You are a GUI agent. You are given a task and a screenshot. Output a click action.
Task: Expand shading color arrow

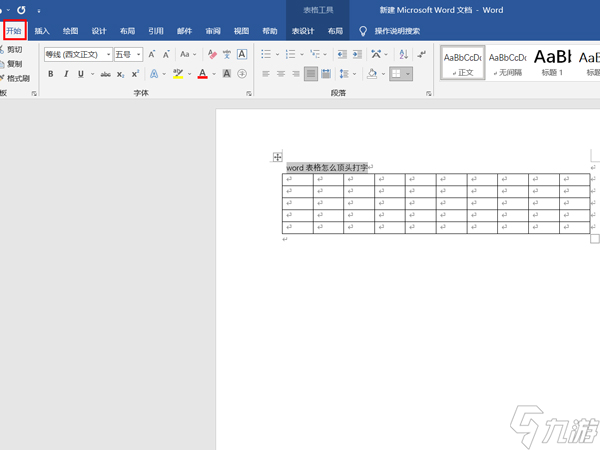(383, 74)
